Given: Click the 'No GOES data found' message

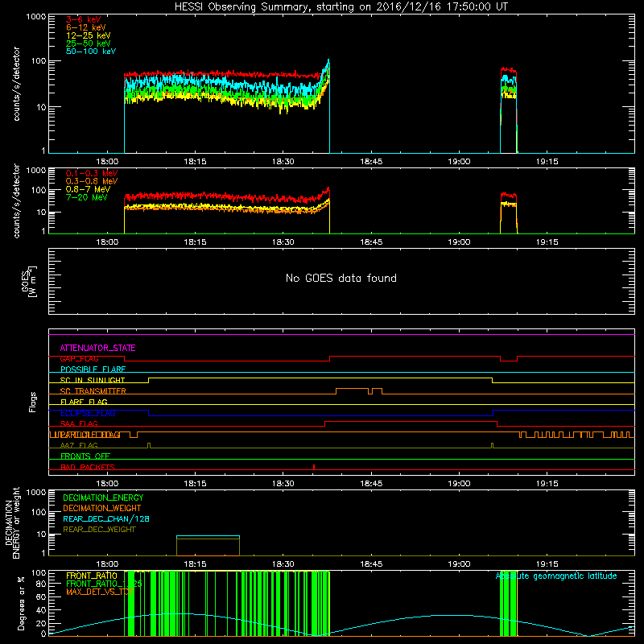Looking at the screenshot, I should (x=341, y=278).
